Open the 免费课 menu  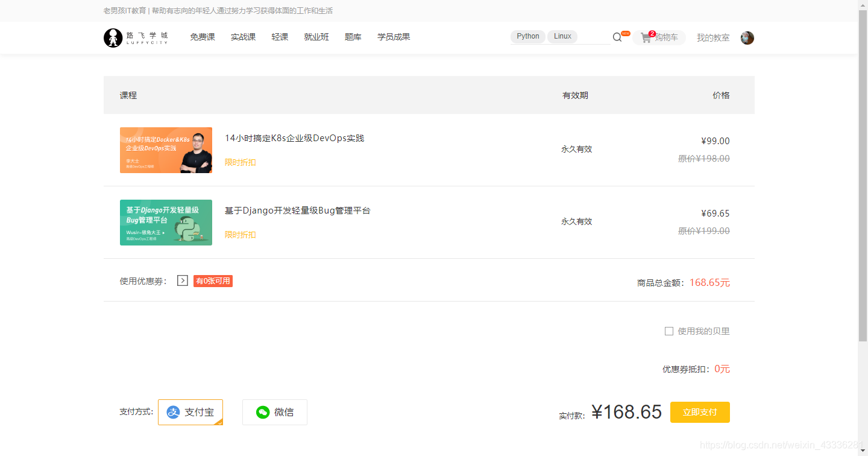pos(203,37)
